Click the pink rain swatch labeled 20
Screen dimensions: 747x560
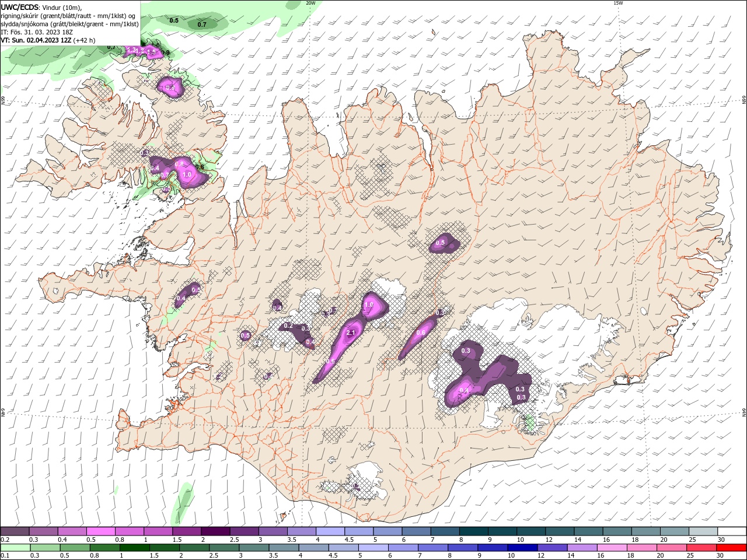coord(671,548)
